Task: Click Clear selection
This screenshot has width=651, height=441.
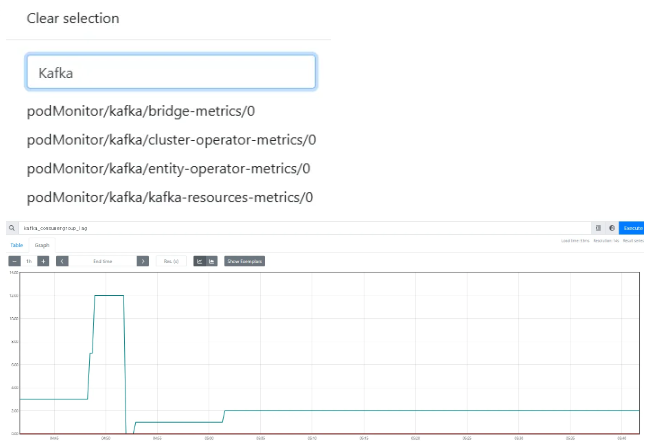Action: click(73, 18)
